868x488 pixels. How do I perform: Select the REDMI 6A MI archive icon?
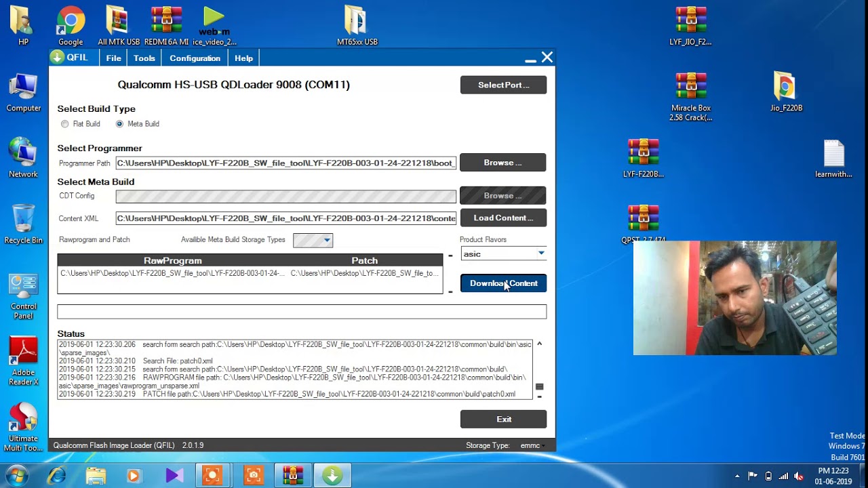coord(166,26)
